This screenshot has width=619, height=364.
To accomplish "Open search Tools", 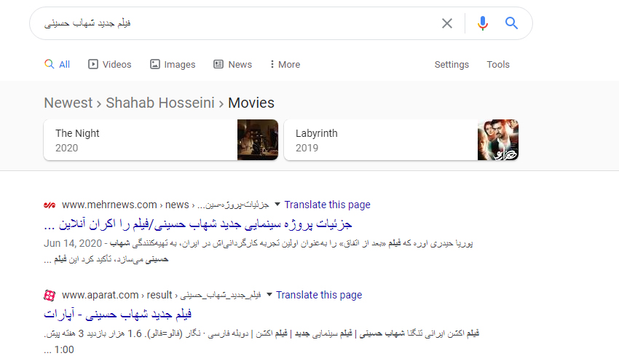I will coord(498,64).
